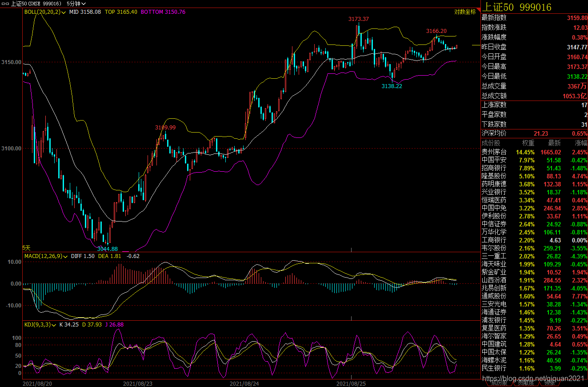Select the 浦发银行 row

(535, 320)
